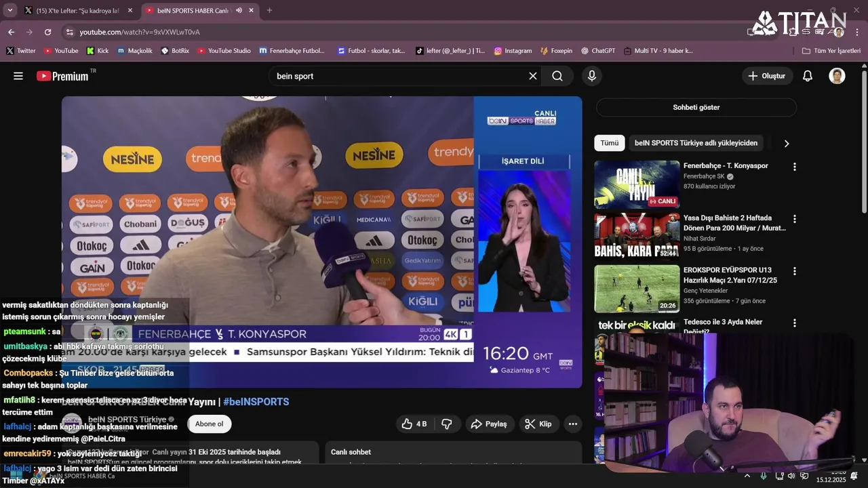Mute the beIN SPORTS HABER tab audio
Screen dimensions: 868x488
[239, 10]
